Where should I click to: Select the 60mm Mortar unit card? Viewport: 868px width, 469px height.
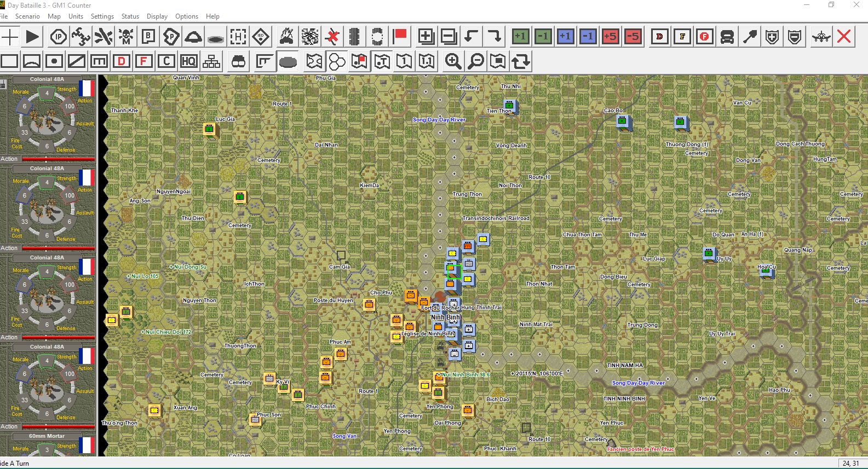[x=48, y=444]
